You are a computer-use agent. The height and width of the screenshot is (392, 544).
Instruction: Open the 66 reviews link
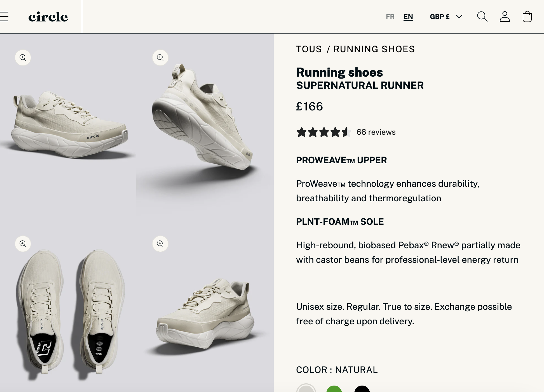coord(376,132)
